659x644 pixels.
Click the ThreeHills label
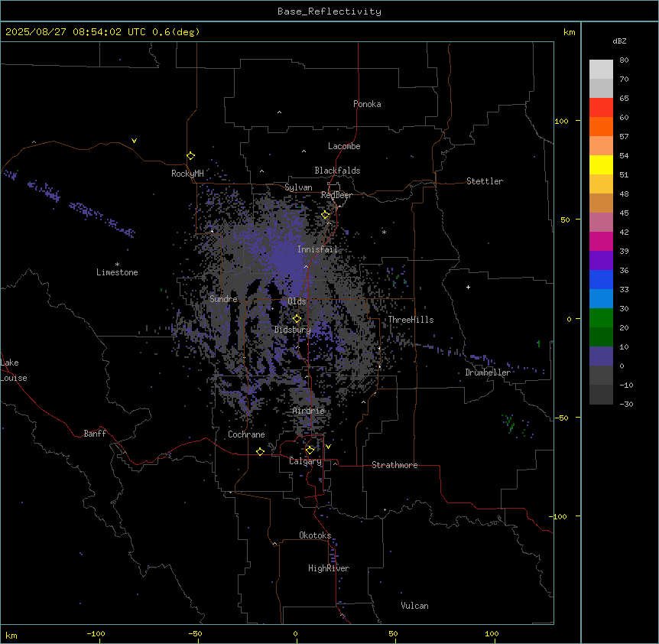[x=411, y=320]
